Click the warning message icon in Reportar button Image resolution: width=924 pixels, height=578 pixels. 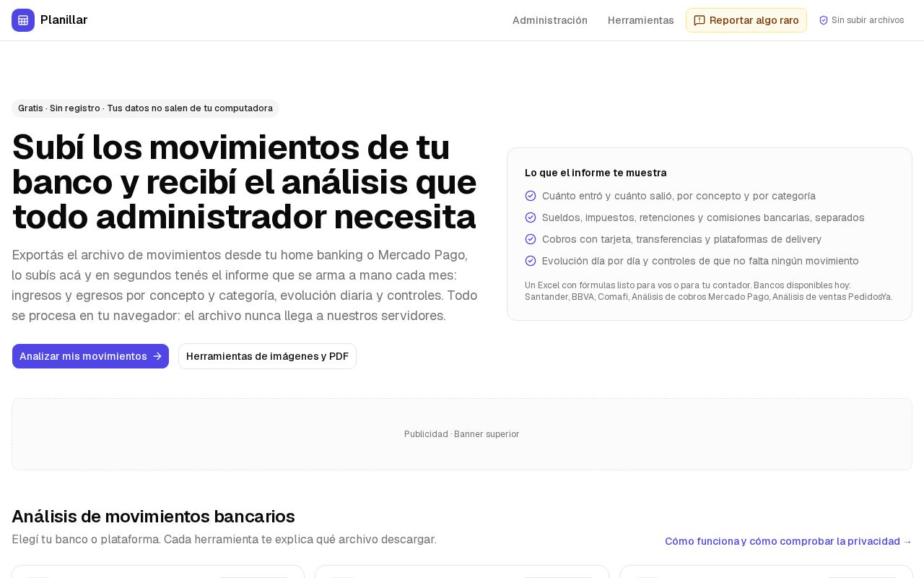click(699, 20)
